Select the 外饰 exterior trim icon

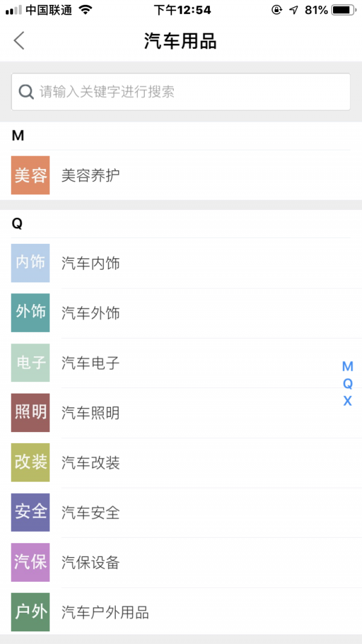pos(30,313)
